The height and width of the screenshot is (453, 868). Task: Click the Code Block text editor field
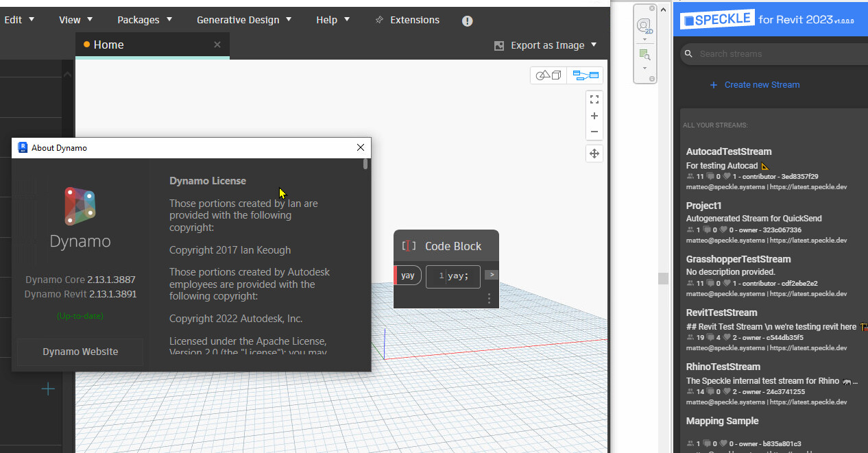(x=453, y=276)
